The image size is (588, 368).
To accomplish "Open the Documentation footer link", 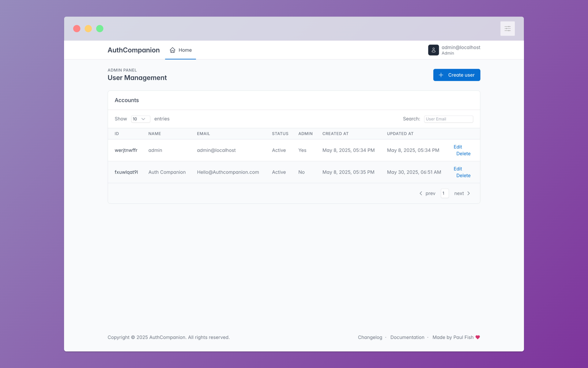I will coord(407,337).
